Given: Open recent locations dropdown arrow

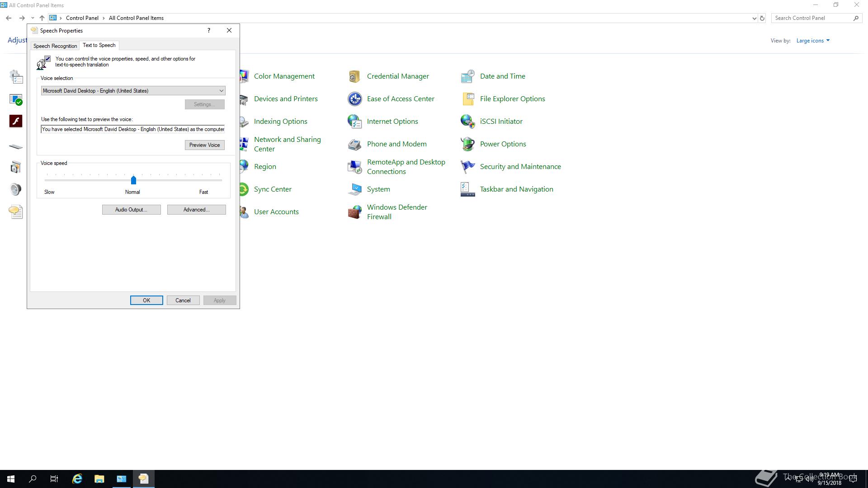Looking at the screenshot, I should coord(33,18).
